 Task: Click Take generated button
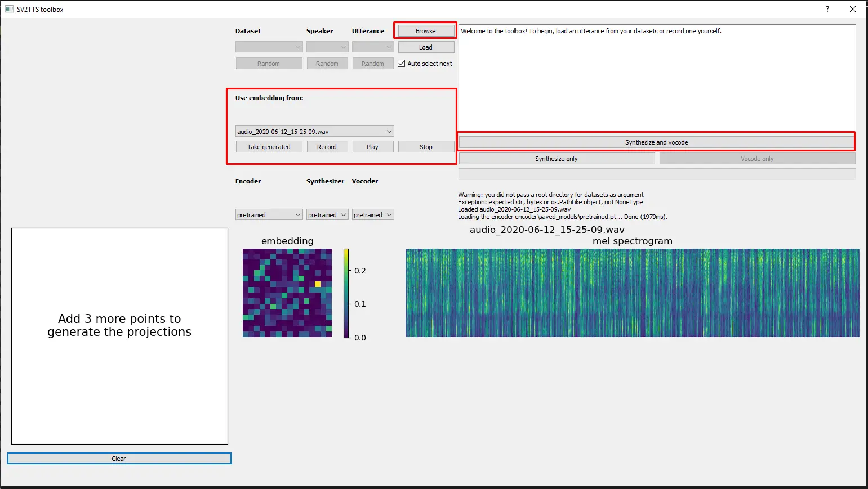pos(269,147)
